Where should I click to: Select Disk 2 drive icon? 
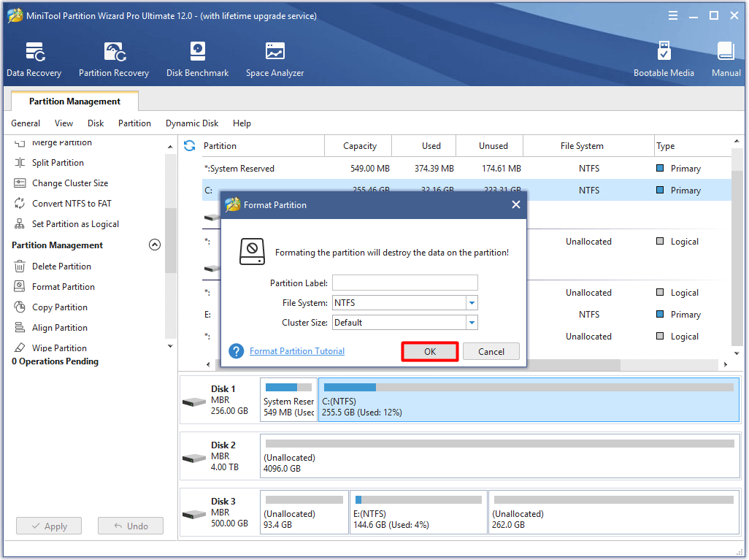pyautogui.click(x=194, y=459)
